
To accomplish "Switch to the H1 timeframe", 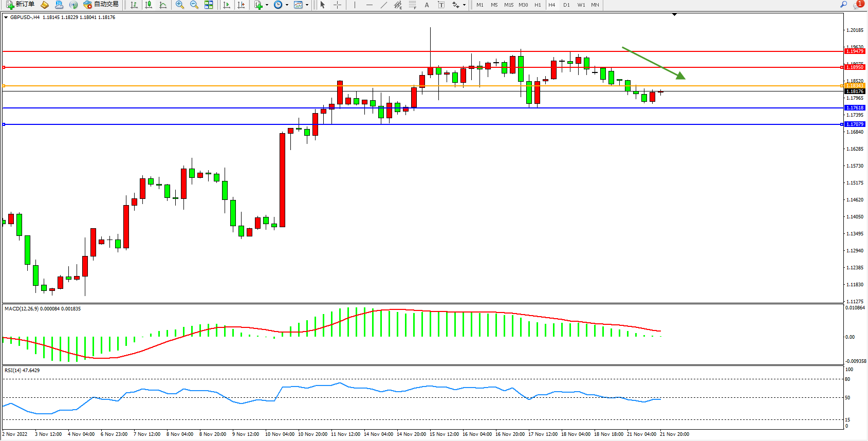I will tap(538, 5).
